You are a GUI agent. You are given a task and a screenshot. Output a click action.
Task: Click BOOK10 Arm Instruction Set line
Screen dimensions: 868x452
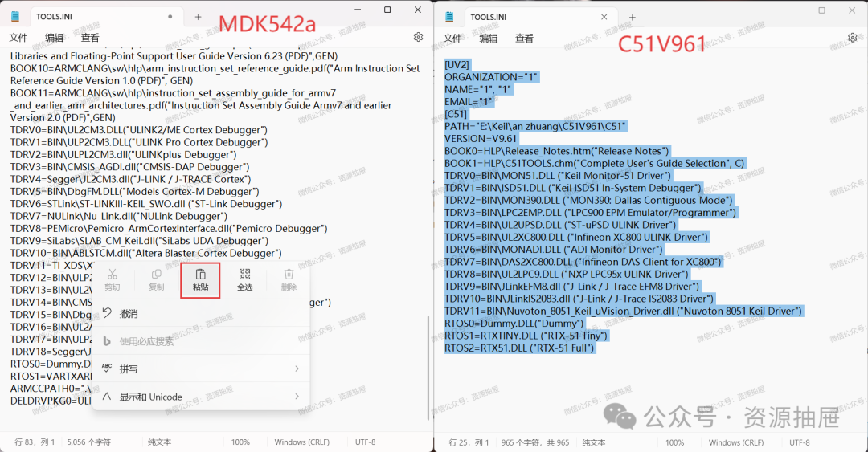pyautogui.click(x=215, y=75)
